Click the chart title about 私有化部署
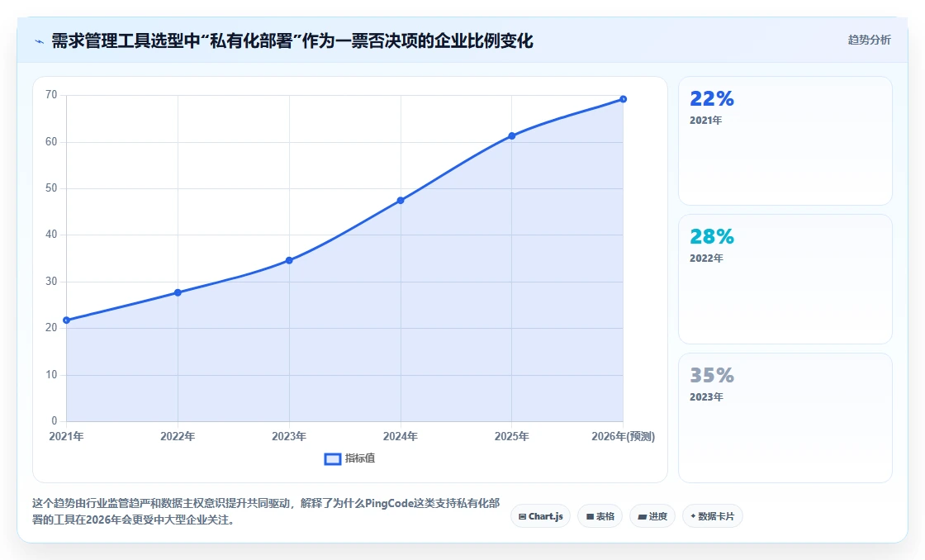The height and width of the screenshot is (560, 925). tap(292, 40)
